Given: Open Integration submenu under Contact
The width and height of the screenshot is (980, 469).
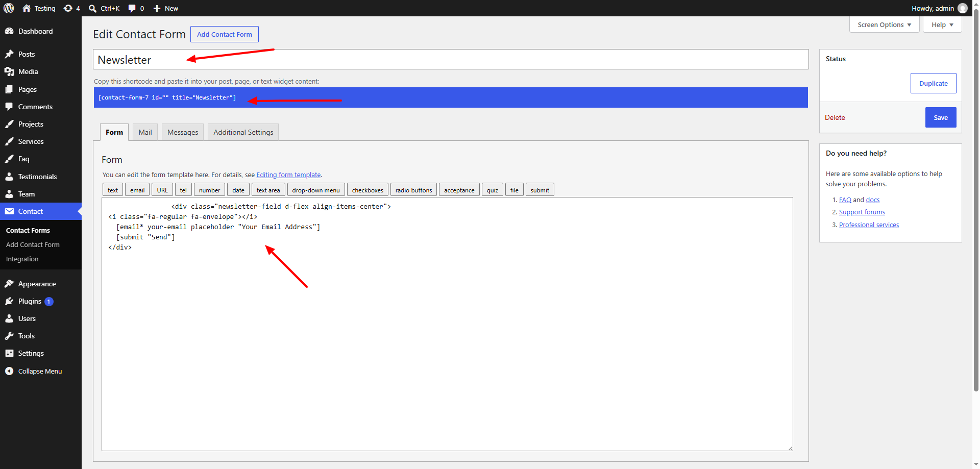Looking at the screenshot, I should tap(22, 259).
